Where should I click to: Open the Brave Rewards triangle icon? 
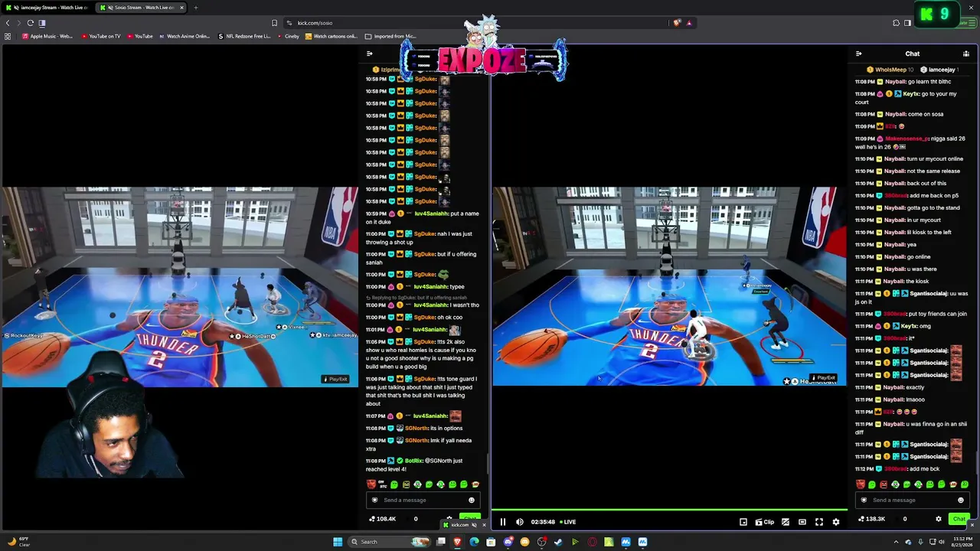pos(689,23)
